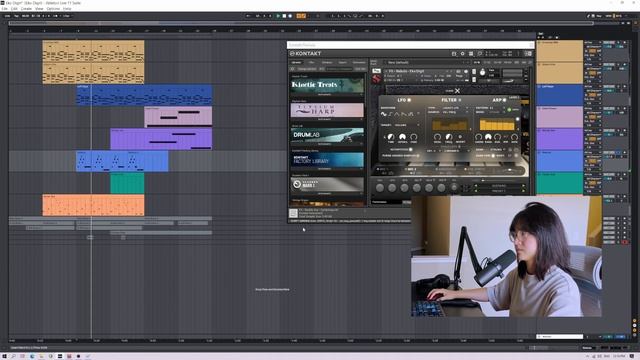Switch to Kontakt Files tab
The height and width of the screenshot is (360, 640).
click(311, 62)
